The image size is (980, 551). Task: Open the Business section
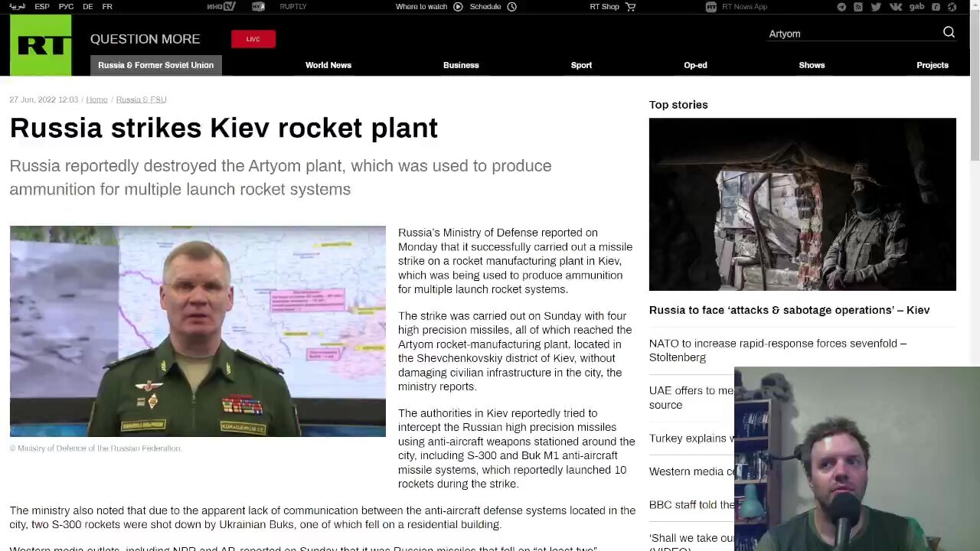[461, 65]
